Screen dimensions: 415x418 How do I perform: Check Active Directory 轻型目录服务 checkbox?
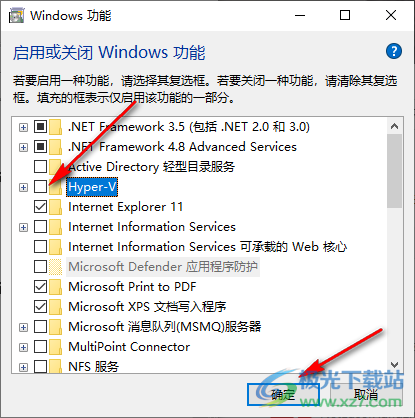point(40,167)
